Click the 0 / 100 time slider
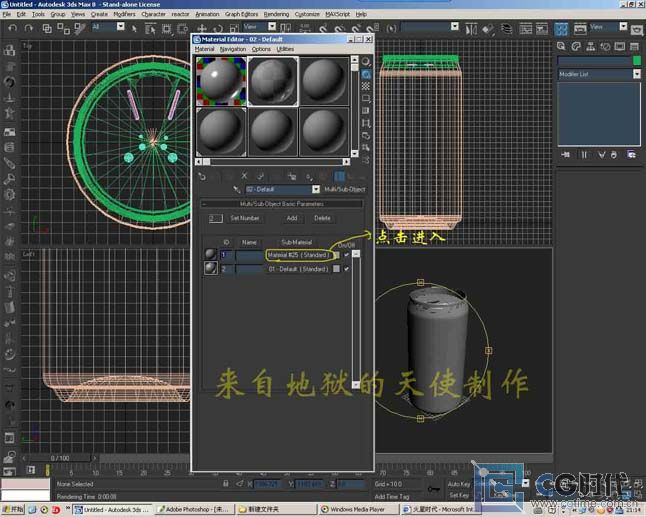Image resolution: width=646 pixels, height=517 pixels. [x=60, y=458]
